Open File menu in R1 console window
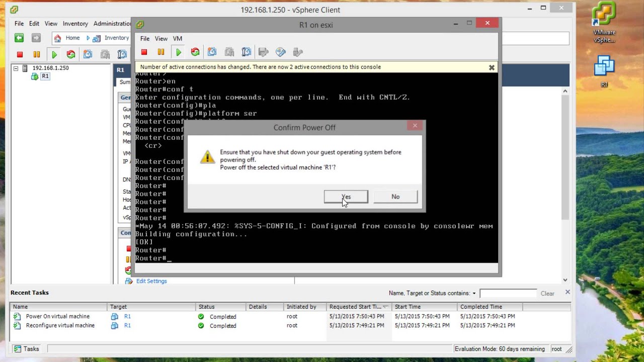Screen dimensions: 644x362 (145, 39)
